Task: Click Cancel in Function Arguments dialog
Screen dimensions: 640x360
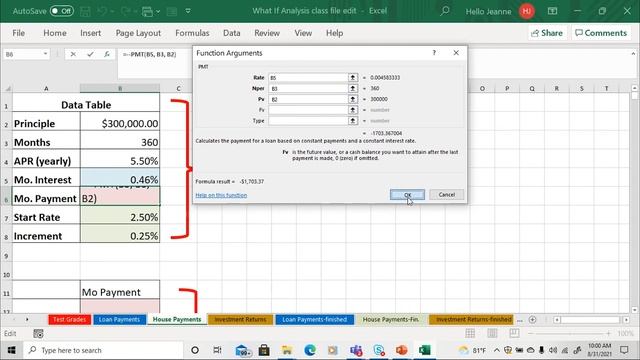Action: coord(447,195)
